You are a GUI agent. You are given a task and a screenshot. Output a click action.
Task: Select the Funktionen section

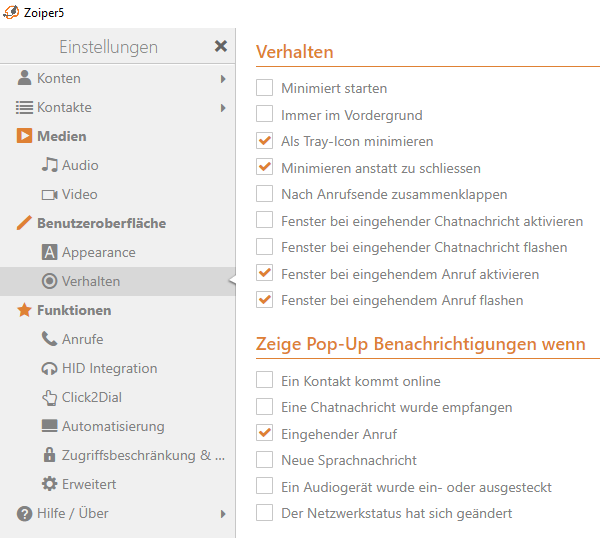pyautogui.click(x=73, y=310)
